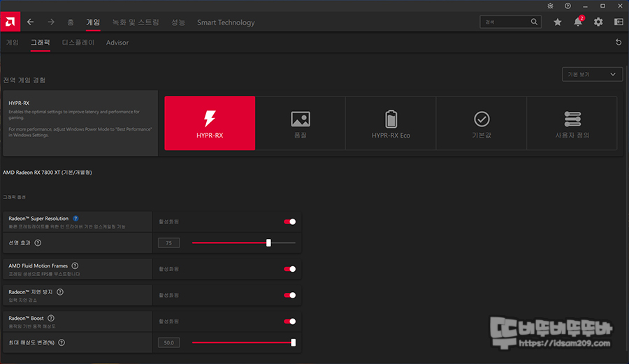Expand the 기본 보기 view dropdown

[592, 74]
